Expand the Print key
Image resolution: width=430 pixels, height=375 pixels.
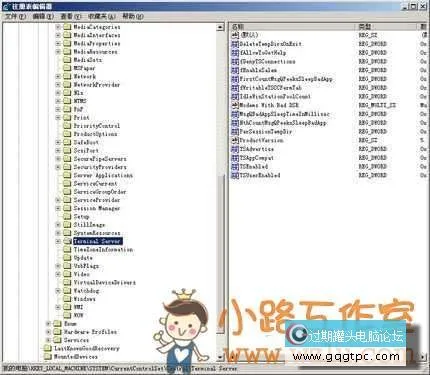point(58,117)
